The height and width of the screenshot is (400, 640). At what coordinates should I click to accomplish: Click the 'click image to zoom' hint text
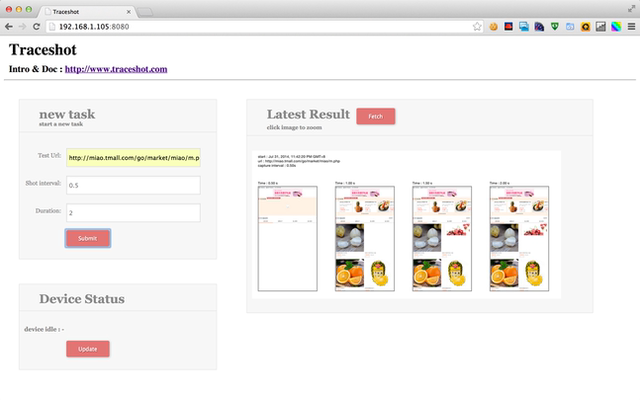[x=294, y=128]
